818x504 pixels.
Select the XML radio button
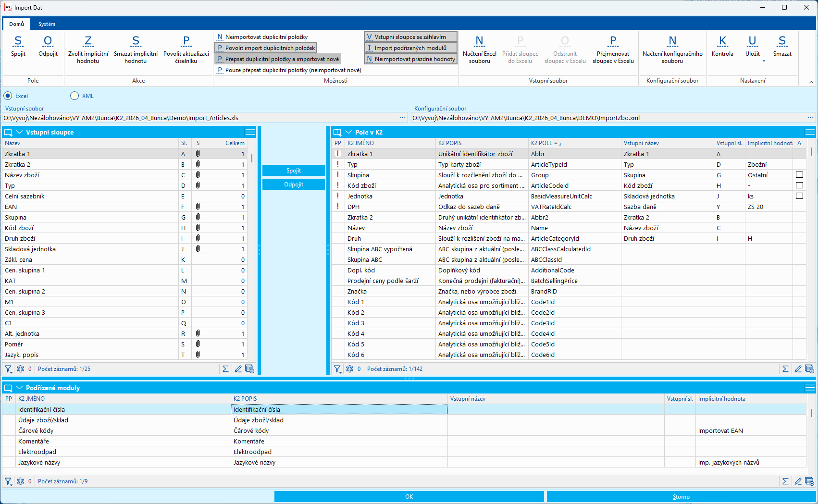click(x=74, y=96)
